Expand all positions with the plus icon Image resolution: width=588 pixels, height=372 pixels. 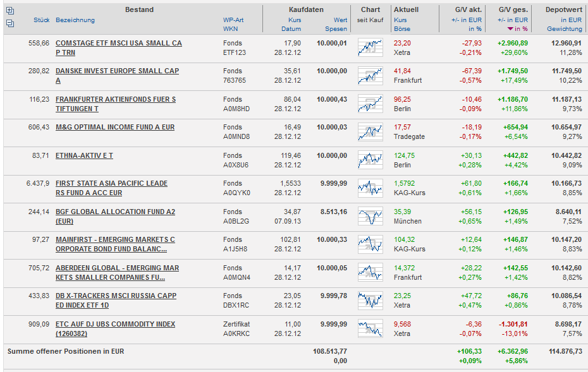tap(10, 11)
